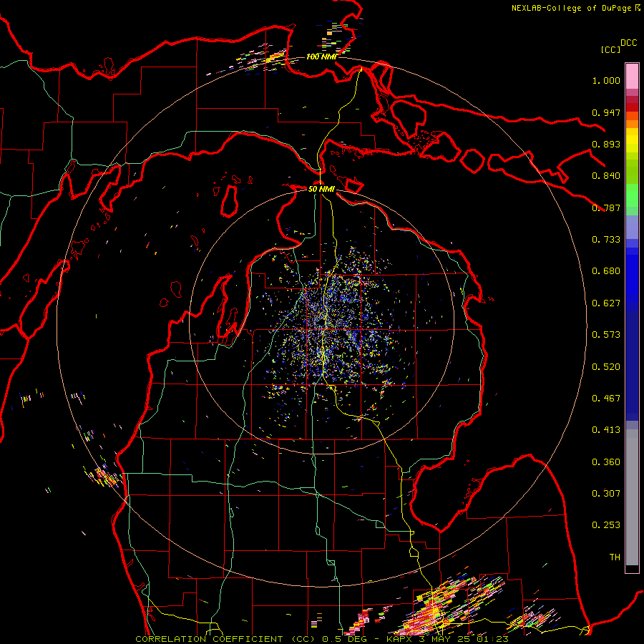Click the bright green segment of the color bar
Viewport: 644px width, 644px height.
[x=632, y=195]
